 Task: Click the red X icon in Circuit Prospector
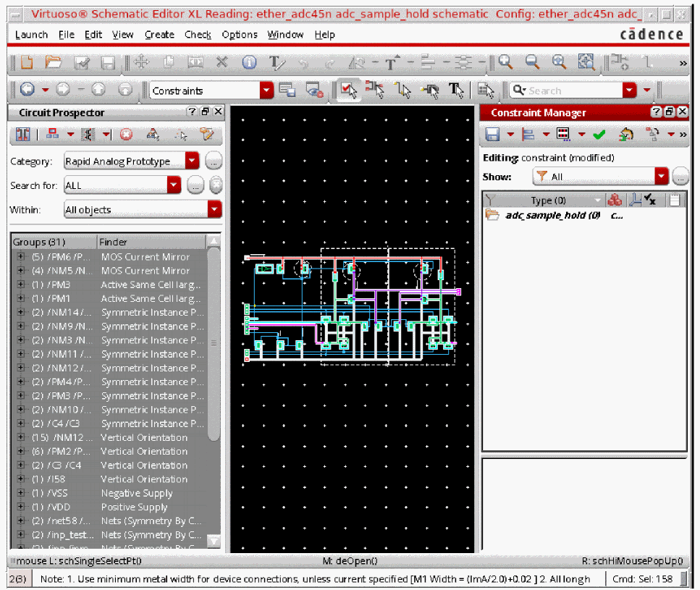pyautogui.click(x=127, y=134)
